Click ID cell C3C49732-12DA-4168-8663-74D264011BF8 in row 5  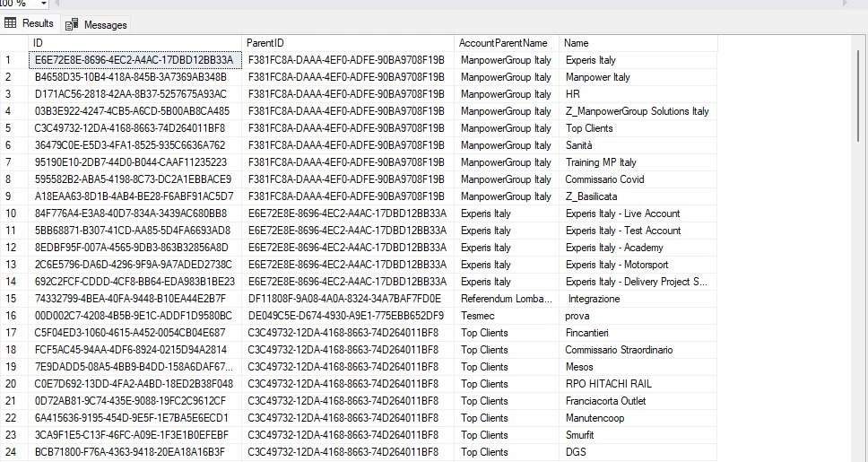pos(135,128)
